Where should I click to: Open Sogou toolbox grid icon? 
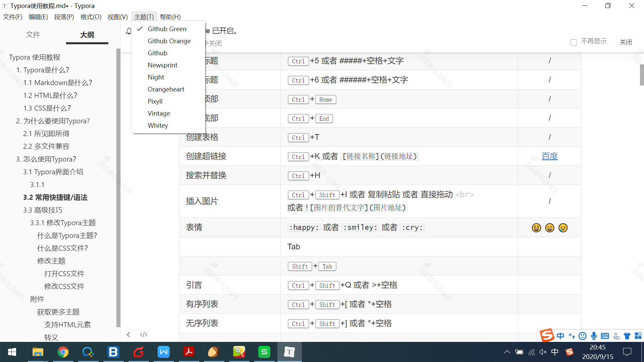click(638, 336)
